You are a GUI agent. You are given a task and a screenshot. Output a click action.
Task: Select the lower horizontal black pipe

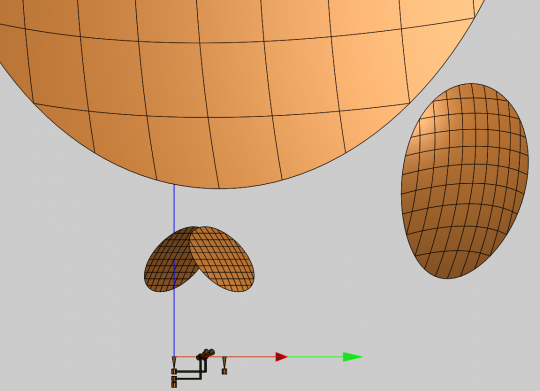tap(188, 378)
